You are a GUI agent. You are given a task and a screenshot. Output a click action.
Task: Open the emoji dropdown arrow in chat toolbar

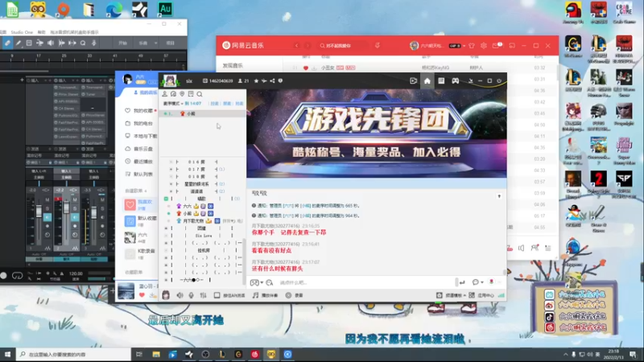[262, 283]
